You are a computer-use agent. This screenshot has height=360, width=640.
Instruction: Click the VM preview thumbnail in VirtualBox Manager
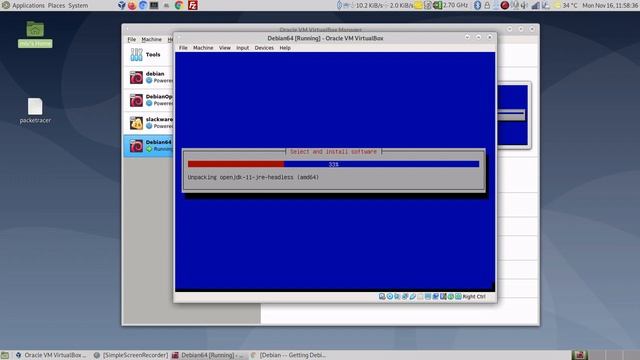[513, 115]
